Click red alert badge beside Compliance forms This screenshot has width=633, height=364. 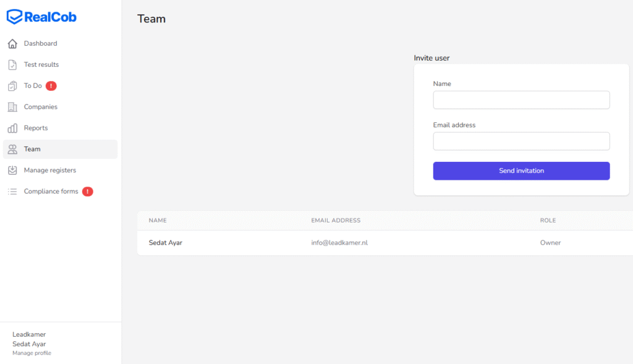click(x=88, y=192)
